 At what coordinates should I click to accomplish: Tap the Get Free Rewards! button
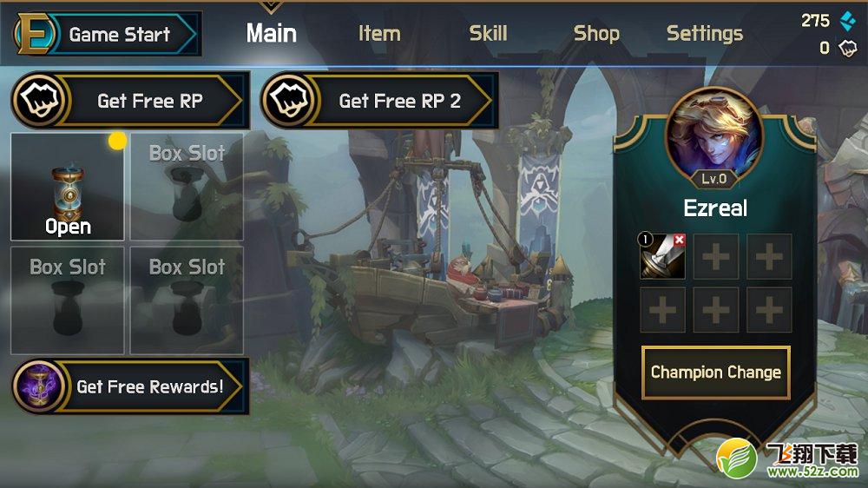(130, 386)
